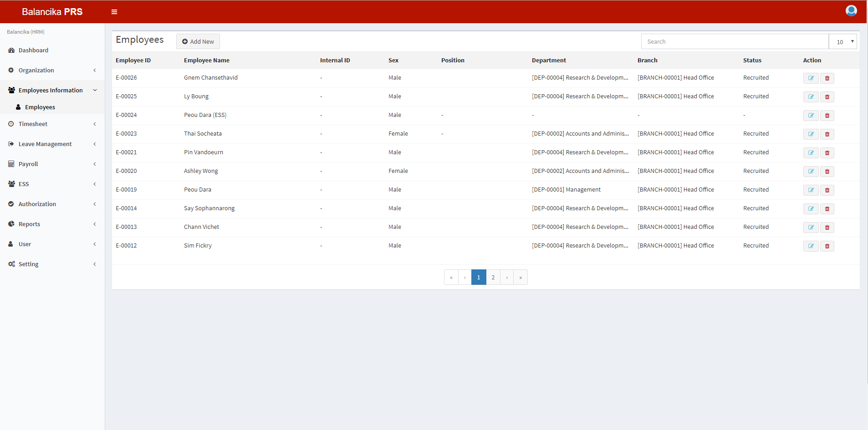This screenshot has width=868, height=430.
Task: Select pagination page 1
Action: click(479, 277)
